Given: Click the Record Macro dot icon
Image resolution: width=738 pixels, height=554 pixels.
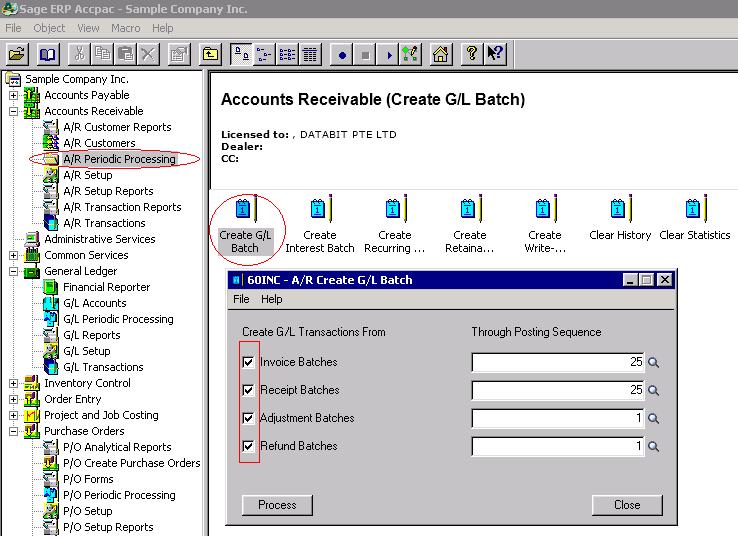Looking at the screenshot, I should (342, 54).
